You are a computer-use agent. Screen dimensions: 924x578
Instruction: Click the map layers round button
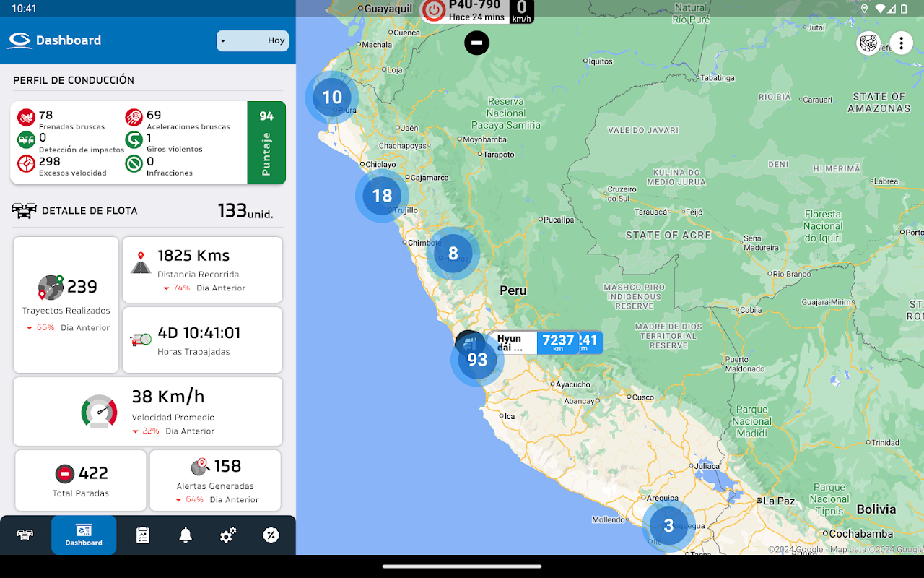point(868,43)
